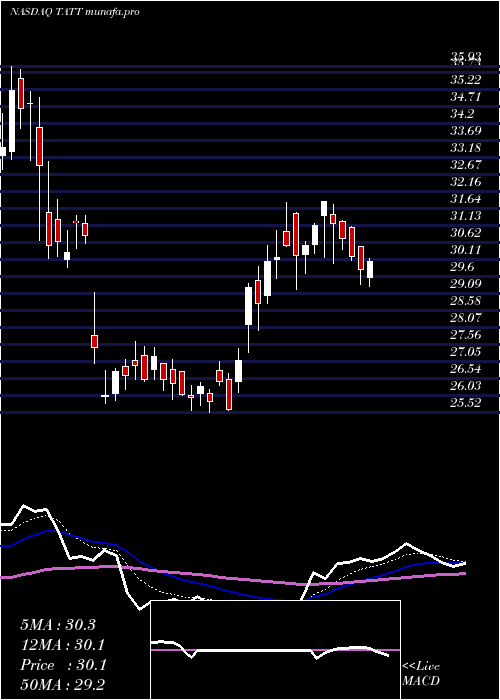Click the 50MA : 29.2 readout
Screen dimensions: 500x700
pos(62,684)
